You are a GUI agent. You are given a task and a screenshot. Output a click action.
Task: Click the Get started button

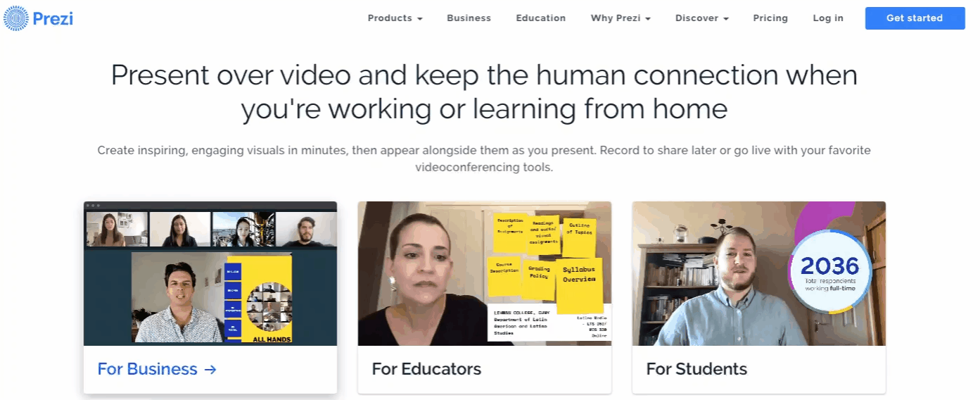pyautogui.click(x=915, y=18)
